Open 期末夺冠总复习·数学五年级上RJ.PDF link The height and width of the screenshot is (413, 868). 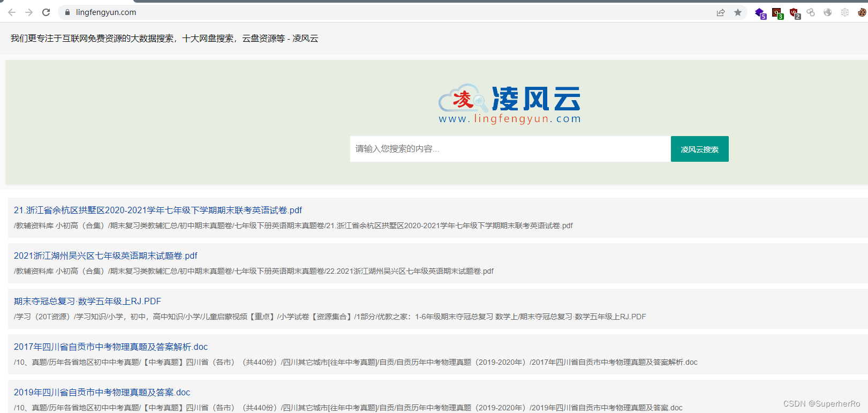pos(87,301)
